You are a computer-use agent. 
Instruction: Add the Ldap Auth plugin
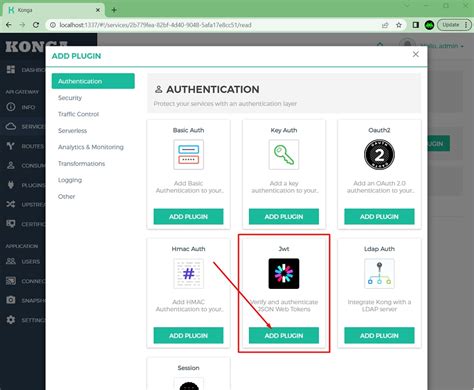[x=379, y=335]
